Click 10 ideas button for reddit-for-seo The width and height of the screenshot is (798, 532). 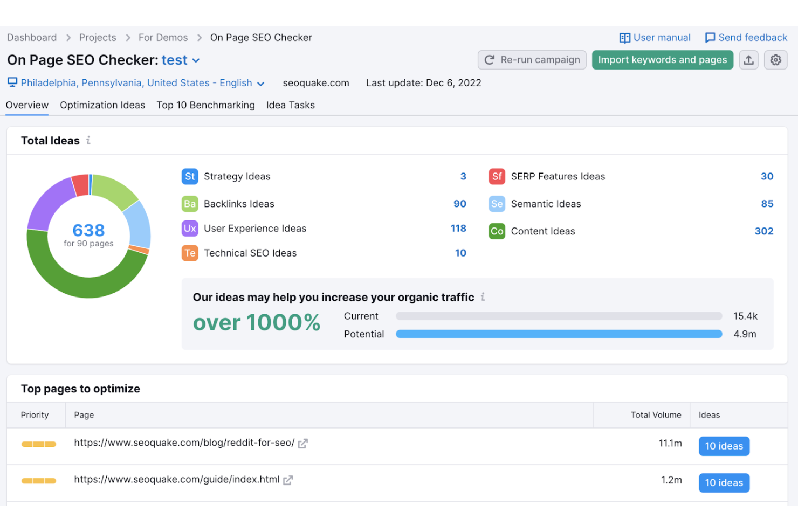tap(724, 446)
